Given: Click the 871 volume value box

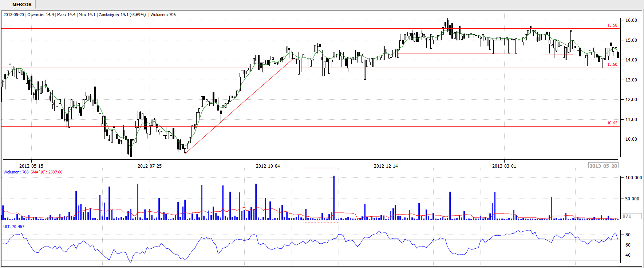Looking at the screenshot, I should click(632, 216).
